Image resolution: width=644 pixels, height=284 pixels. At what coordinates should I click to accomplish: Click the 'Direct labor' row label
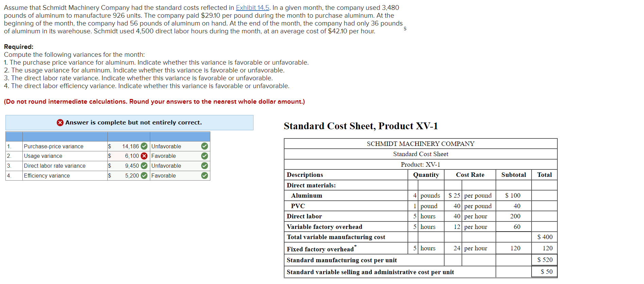(x=304, y=216)
